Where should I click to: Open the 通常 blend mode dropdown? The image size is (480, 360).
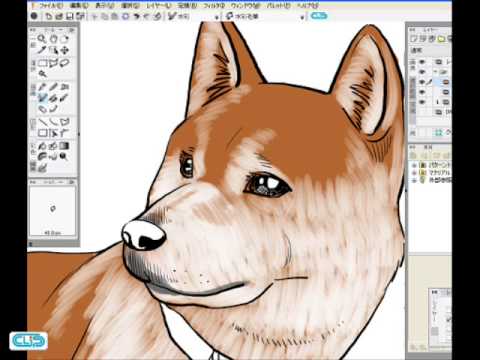coord(430,50)
